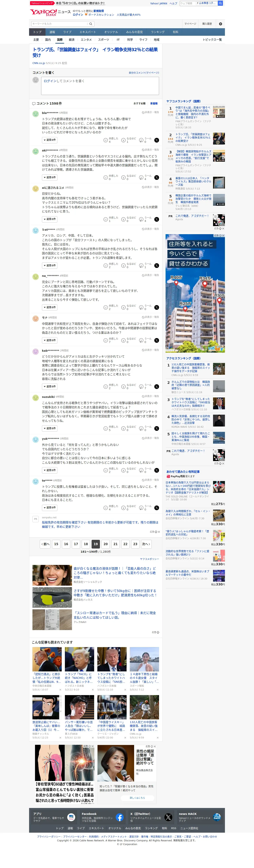Click the news HACK footer icon
The width and height of the screenshot is (254, 868).
[217, 817]
